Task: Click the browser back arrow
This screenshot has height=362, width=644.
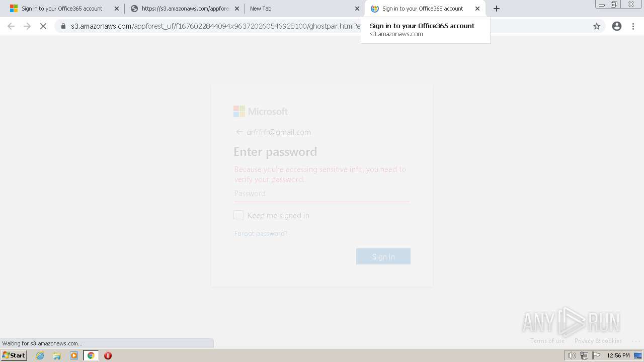Action: click(x=11, y=26)
